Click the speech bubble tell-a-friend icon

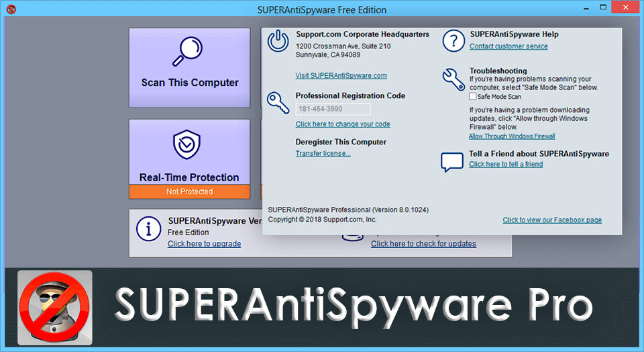[452, 161]
